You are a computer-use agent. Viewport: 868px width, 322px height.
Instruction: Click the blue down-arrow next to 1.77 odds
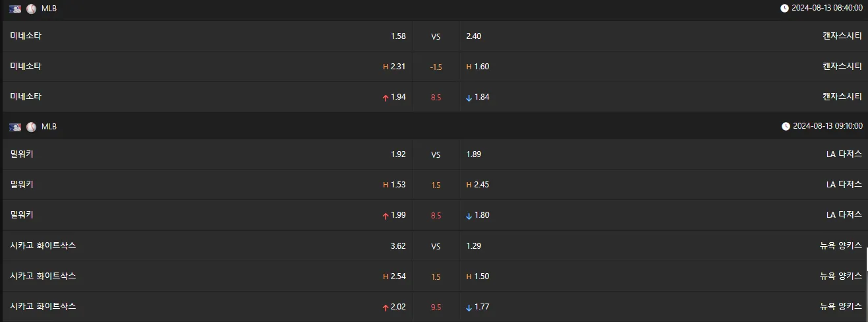pos(469,307)
